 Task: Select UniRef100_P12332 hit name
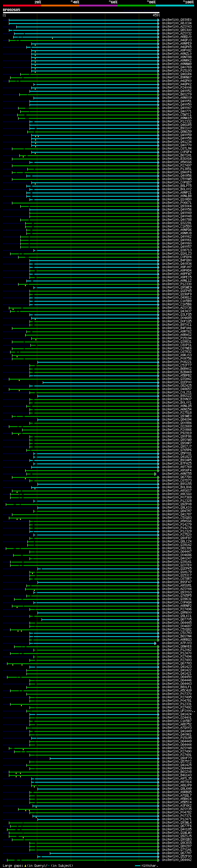[x=176, y=121]
